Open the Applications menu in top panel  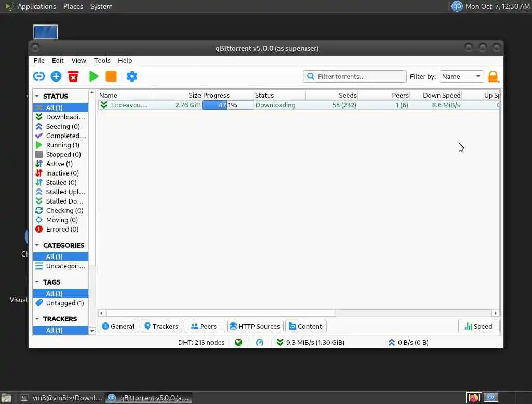[37, 6]
